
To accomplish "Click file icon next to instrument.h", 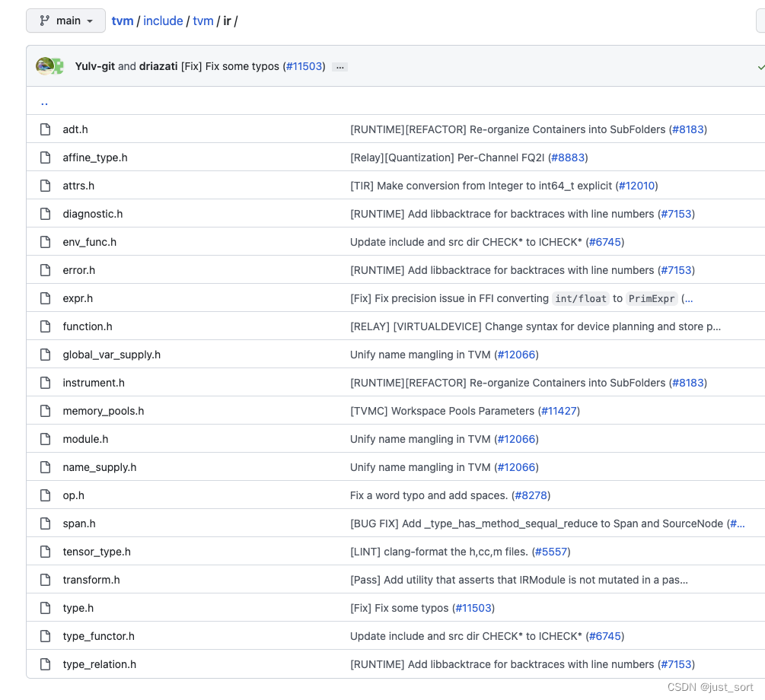I will [x=46, y=383].
